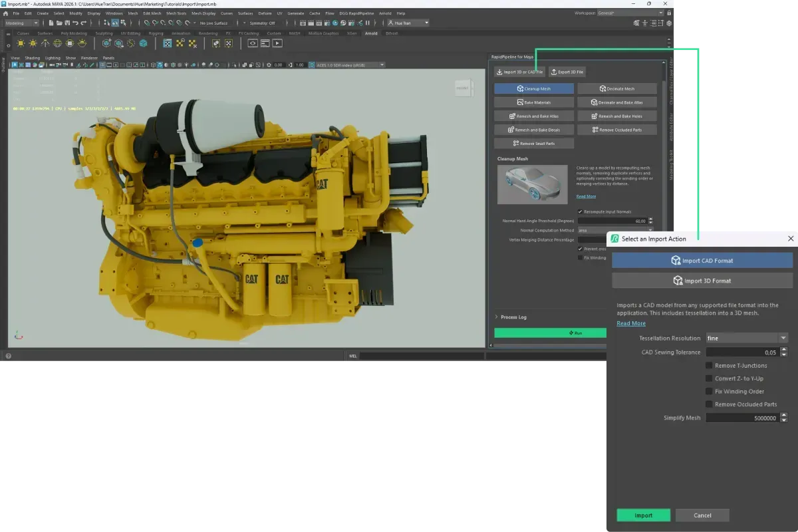This screenshot has width=798, height=532.
Task: Click the Arnold render play icon
Action: click(277, 43)
